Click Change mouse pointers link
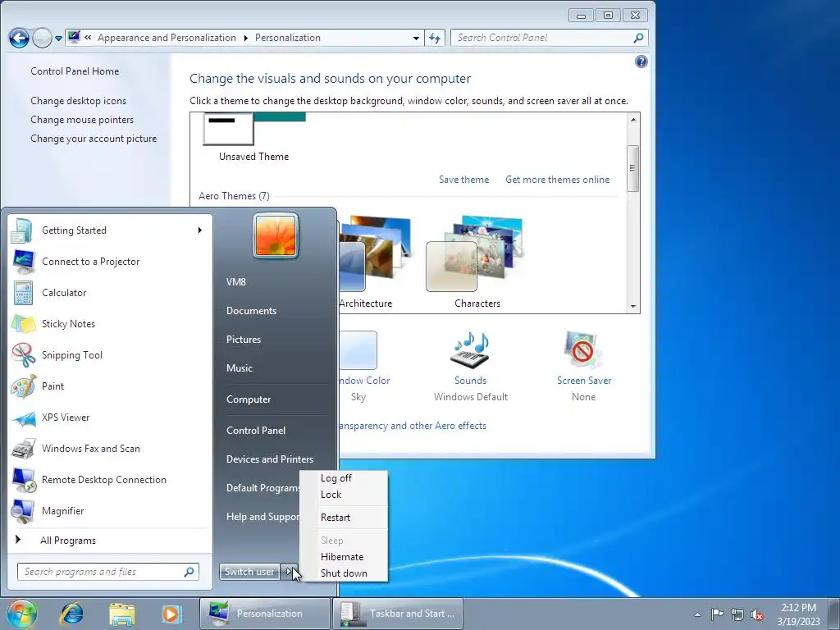The height and width of the screenshot is (630, 840). pos(82,120)
